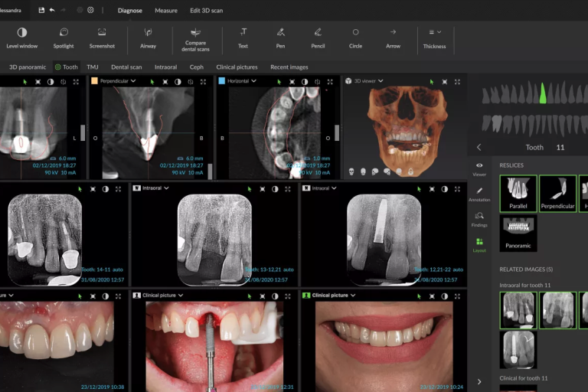The image size is (588, 392).
Task: Choose the Circle annotation tool
Action: tap(355, 32)
